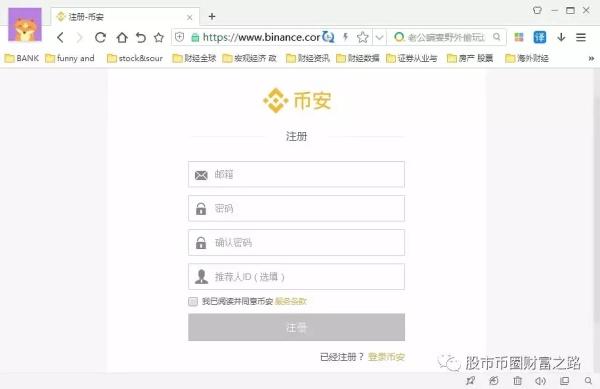The width and height of the screenshot is (600, 389).
Task: Click the blue translate extension icon
Action: click(x=540, y=37)
